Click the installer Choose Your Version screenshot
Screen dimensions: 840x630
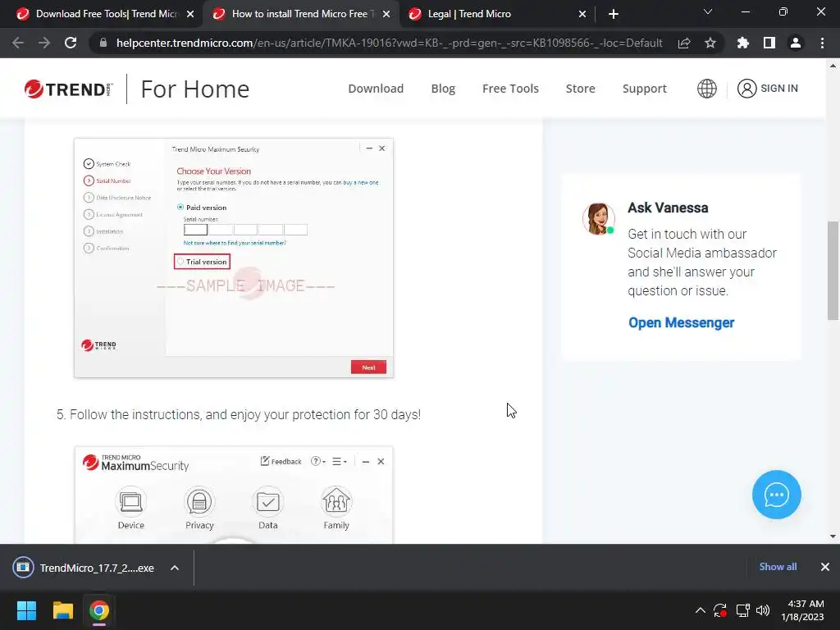234,258
